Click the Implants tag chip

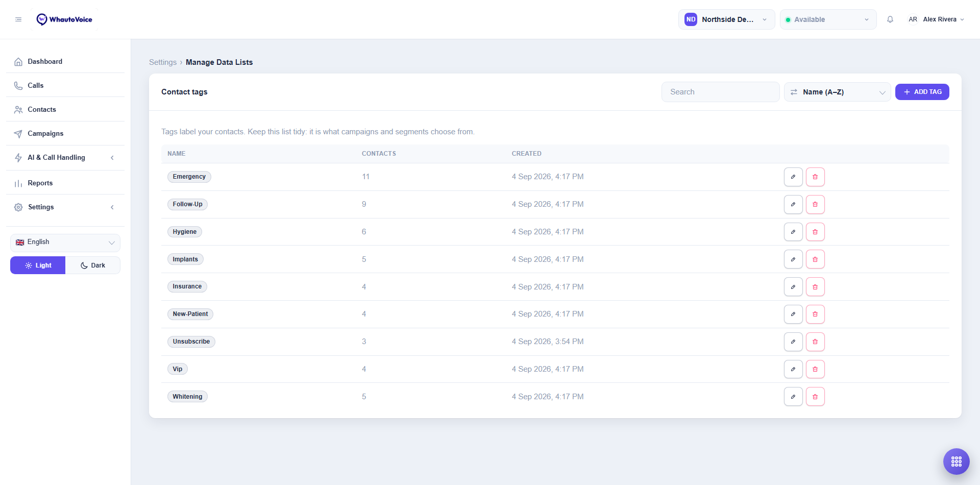pos(185,259)
